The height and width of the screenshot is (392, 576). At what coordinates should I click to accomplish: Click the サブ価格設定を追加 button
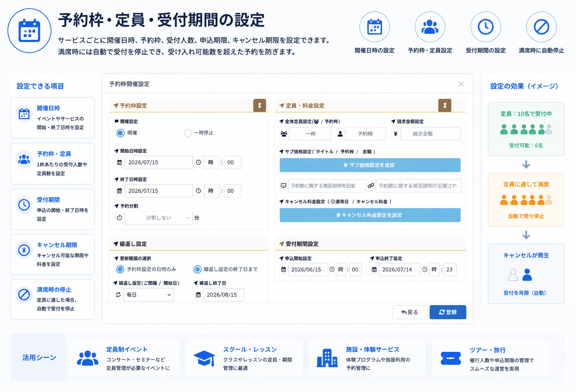pyautogui.click(x=370, y=165)
